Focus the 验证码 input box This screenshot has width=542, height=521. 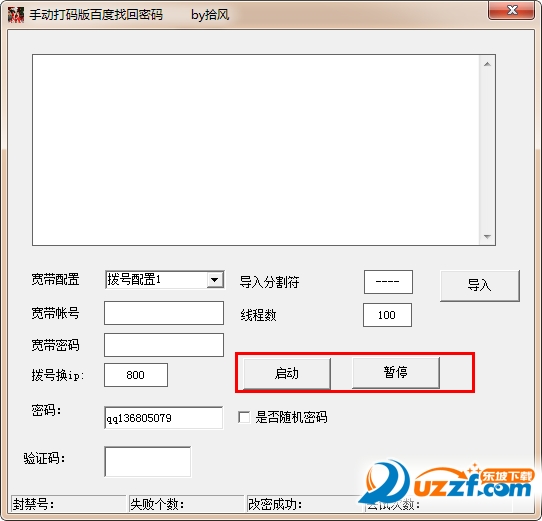tap(148, 462)
